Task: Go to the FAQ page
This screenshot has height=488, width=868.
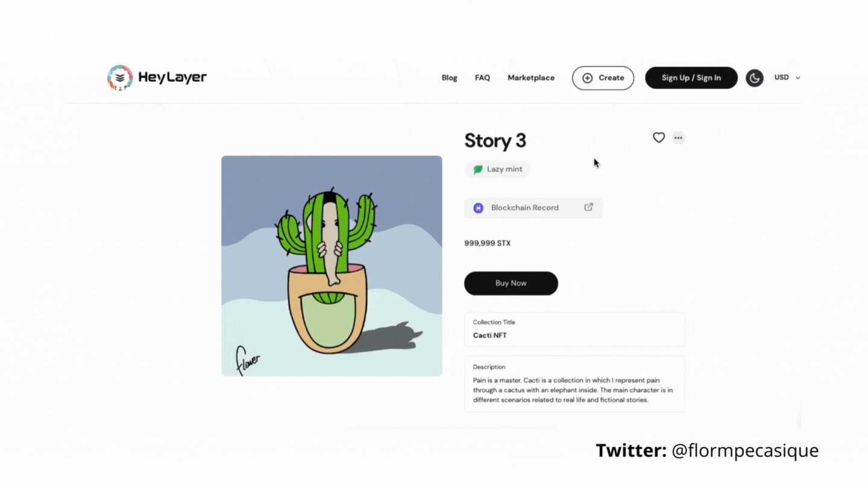Action: click(482, 78)
